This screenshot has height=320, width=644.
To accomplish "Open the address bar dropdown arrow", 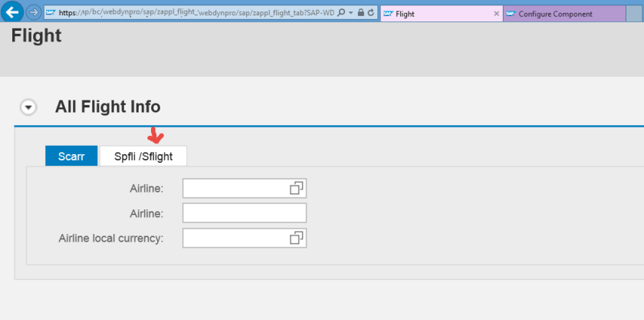I will [x=351, y=13].
